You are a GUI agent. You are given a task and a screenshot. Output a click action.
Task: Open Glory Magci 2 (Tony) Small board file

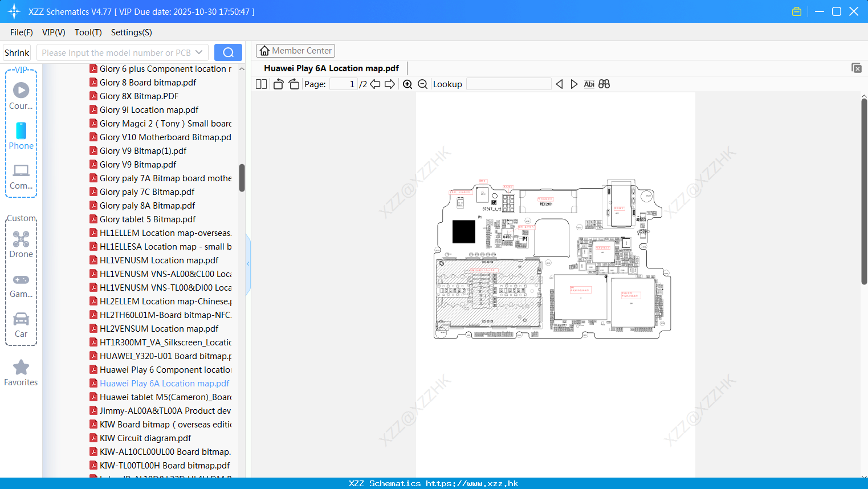pyautogui.click(x=166, y=123)
